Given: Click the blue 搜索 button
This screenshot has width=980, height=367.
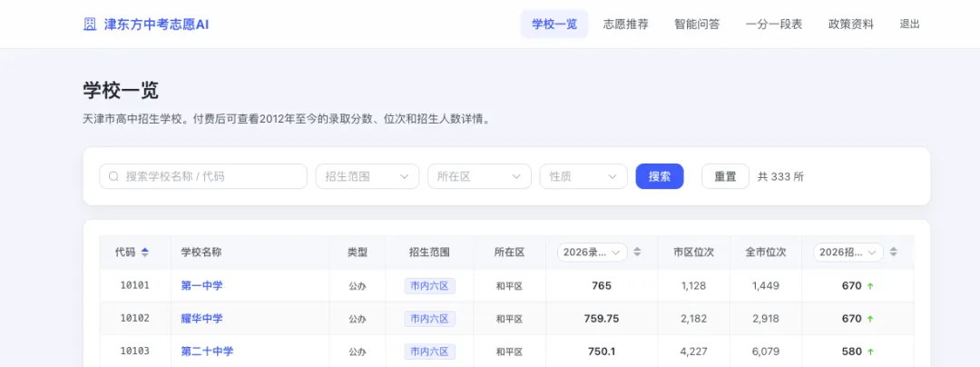Looking at the screenshot, I should (x=660, y=176).
